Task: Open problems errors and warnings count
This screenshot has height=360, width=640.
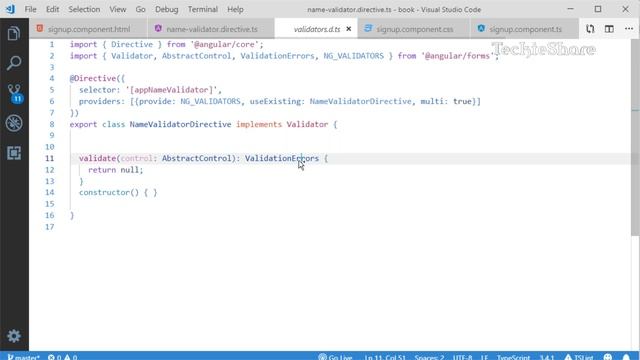Action: 62,357
